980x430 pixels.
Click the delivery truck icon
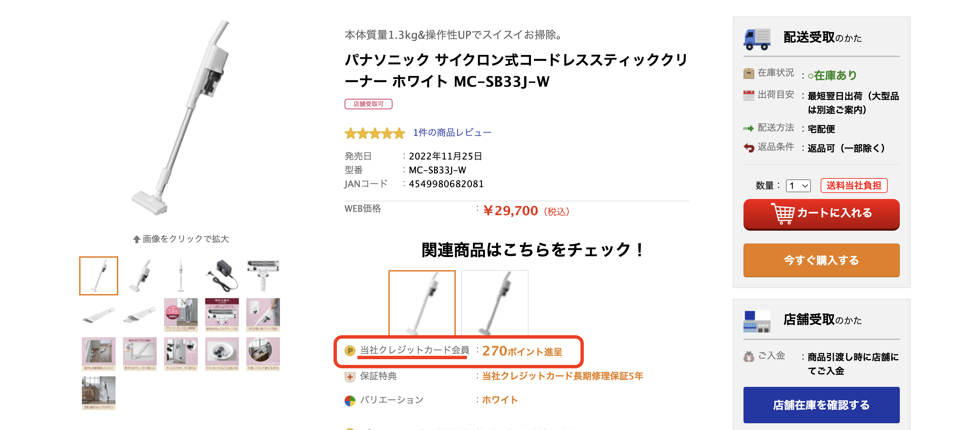tap(757, 39)
